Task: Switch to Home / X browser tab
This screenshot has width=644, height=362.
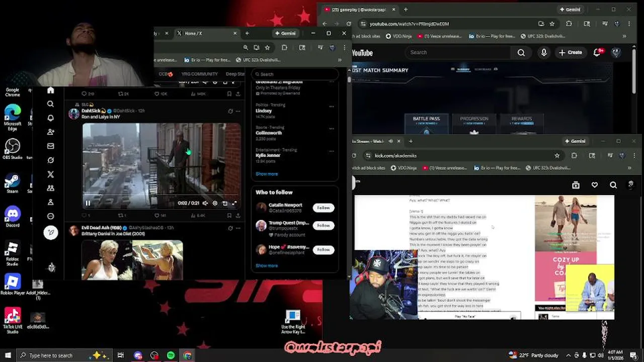Action: click(x=207, y=33)
